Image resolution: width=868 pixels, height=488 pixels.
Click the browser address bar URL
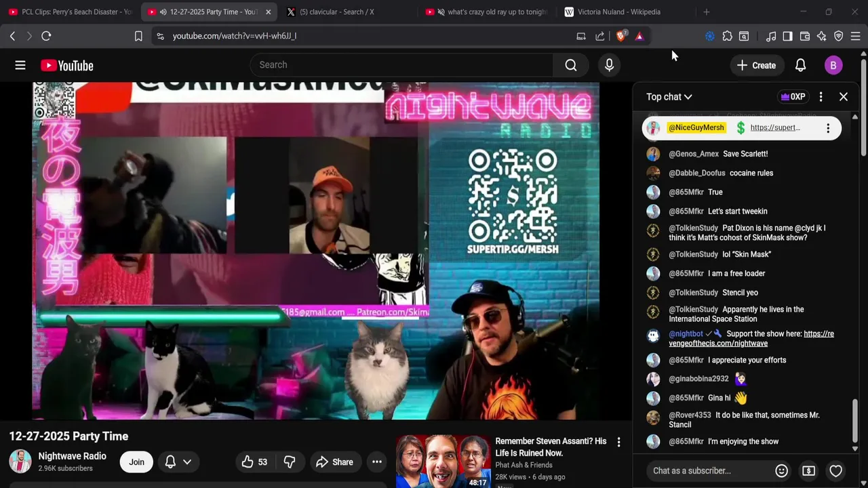click(x=235, y=36)
